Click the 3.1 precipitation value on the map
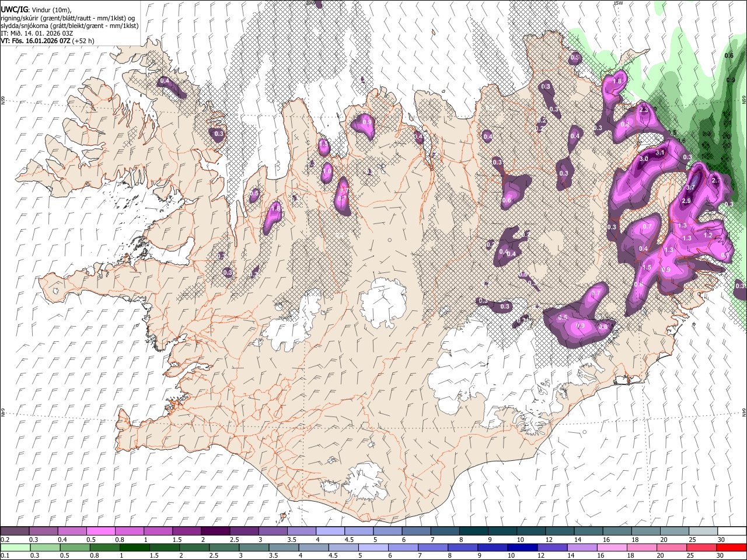747x560 pixels. pos(660,153)
